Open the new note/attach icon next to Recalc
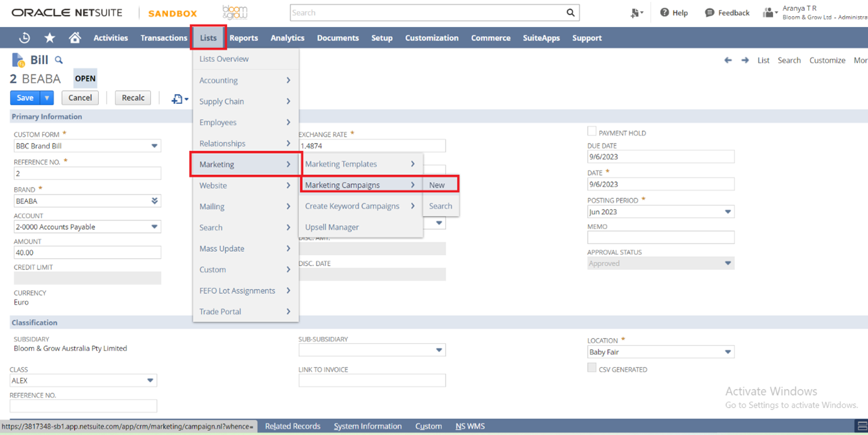This screenshot has height=435, width=868. 179,98
